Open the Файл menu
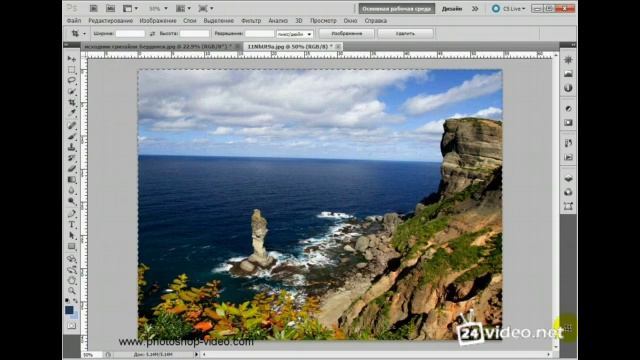 point(73,20)
